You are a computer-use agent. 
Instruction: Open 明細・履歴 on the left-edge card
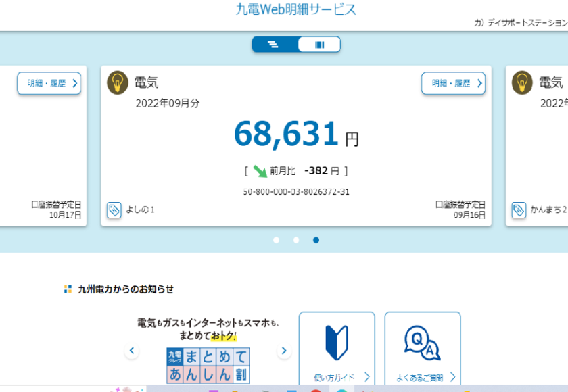point(49,83)
